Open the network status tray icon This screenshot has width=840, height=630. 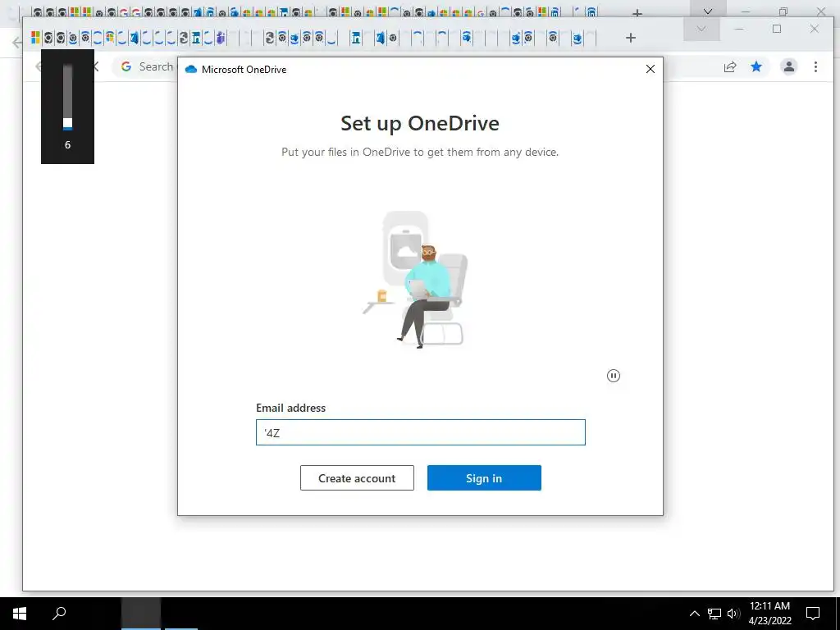click(x=714, y=614)
